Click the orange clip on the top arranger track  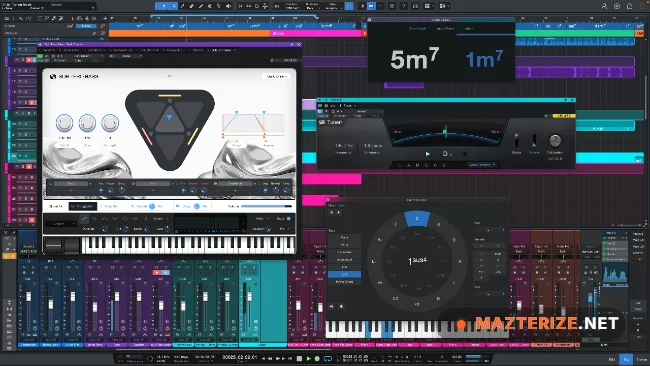point(189,33)
